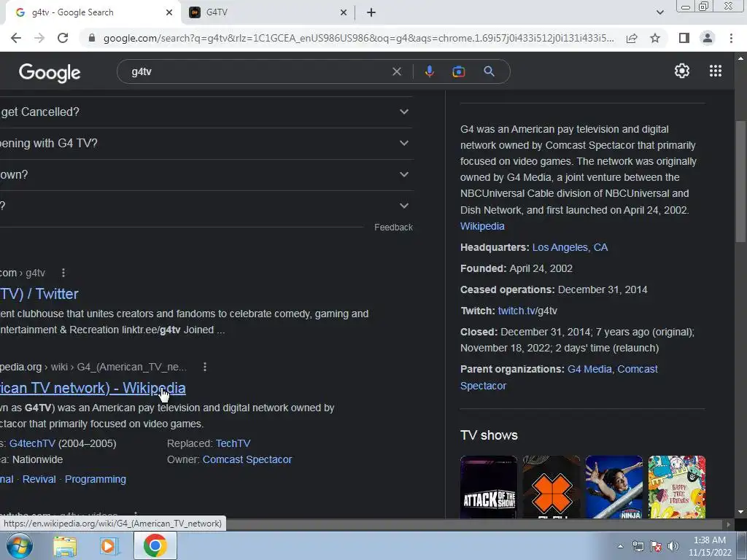This screenshot has width=747, height=560.
Task: Select the Chrome taskbar button
Action: coord(155,545)
